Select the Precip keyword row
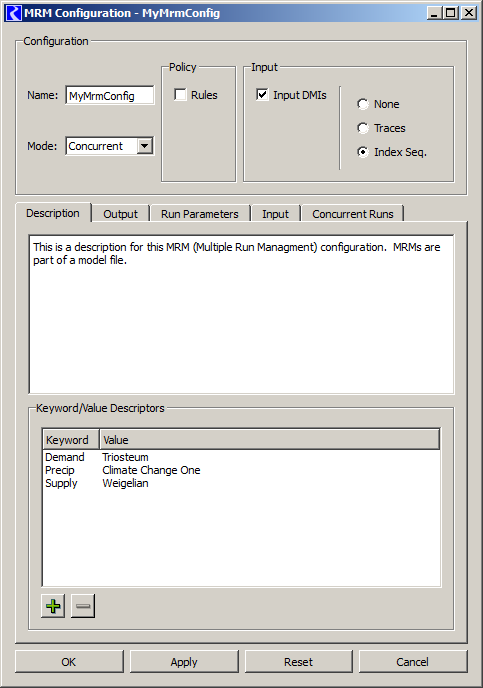 click(x=241, y=470)
